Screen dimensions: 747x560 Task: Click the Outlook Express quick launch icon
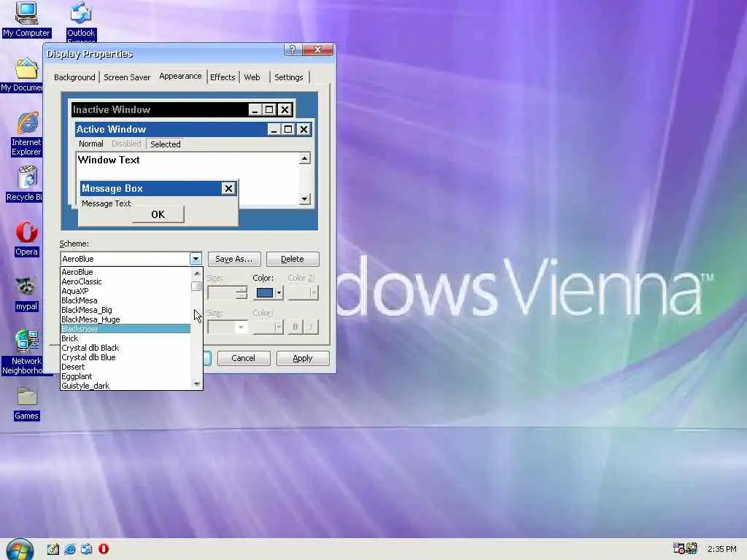coord(87,549)
